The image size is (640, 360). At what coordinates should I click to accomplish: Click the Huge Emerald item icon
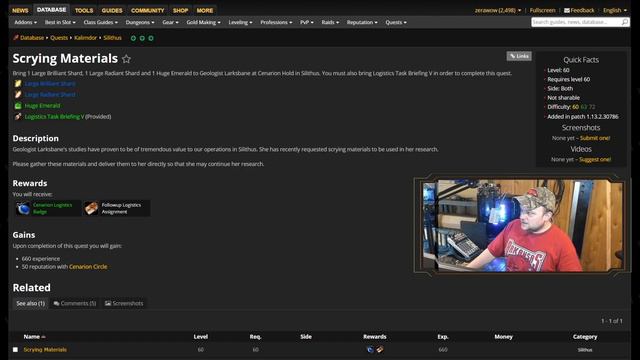[18, 106]
